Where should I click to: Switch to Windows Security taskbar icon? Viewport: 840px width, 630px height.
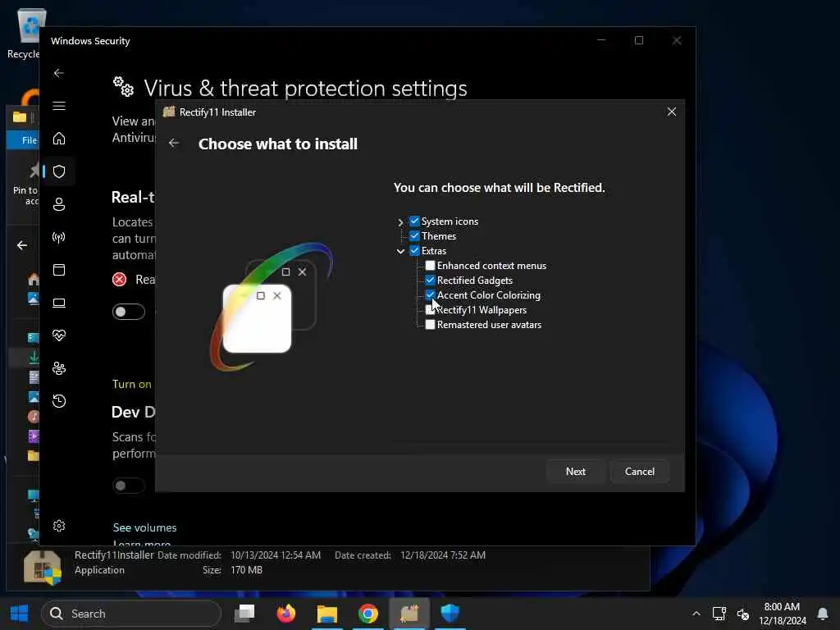(450, 614)
